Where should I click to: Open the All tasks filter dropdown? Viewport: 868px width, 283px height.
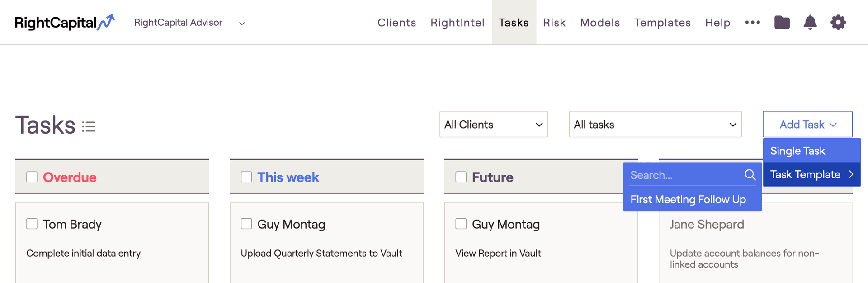click(x=655, y=124)
